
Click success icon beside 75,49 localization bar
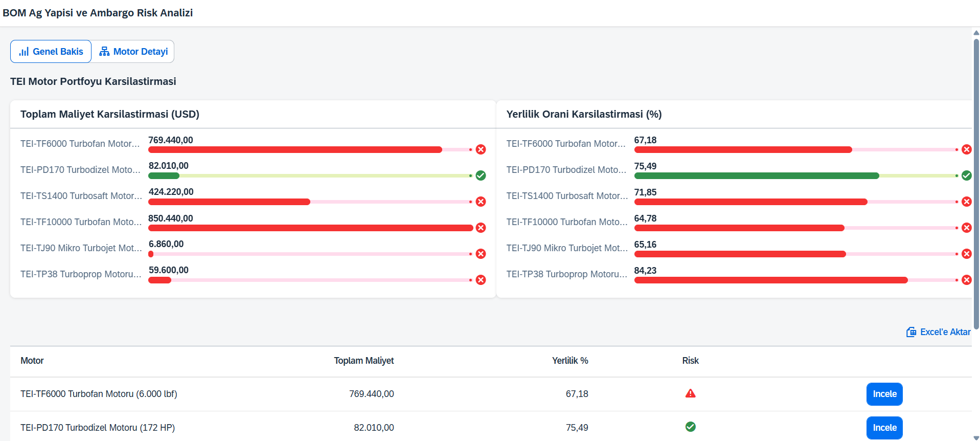point(966,175)
